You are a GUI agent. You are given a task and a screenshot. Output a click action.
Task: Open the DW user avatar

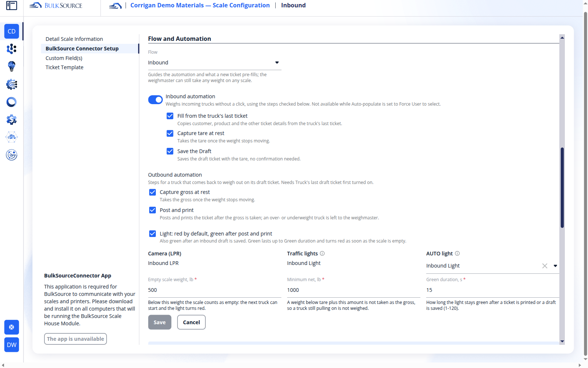[x=12, y=345]
